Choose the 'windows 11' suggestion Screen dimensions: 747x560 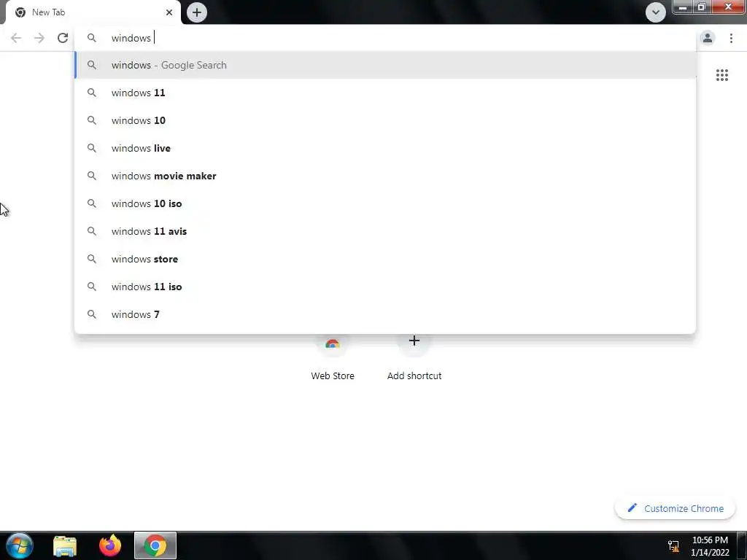click(385, 93)
